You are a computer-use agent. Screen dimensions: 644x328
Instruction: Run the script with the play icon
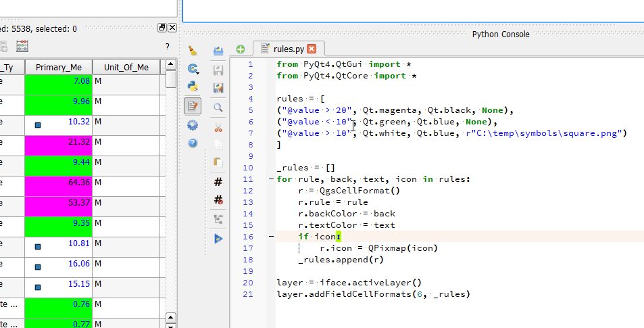coord(218,238)
